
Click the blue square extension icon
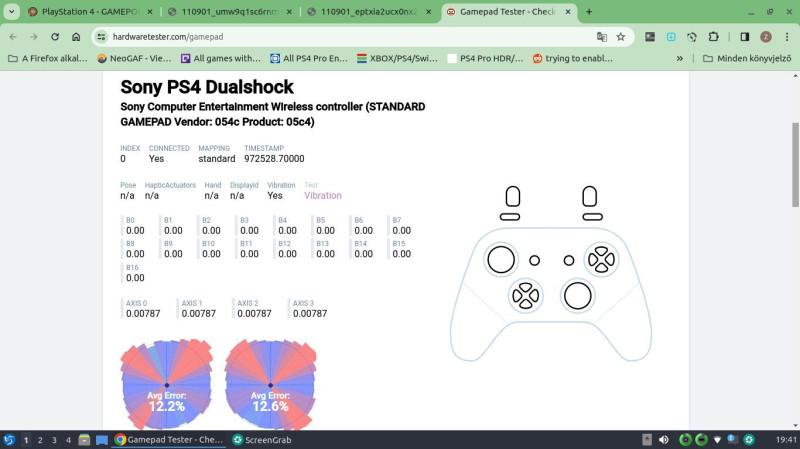[671, 37]
